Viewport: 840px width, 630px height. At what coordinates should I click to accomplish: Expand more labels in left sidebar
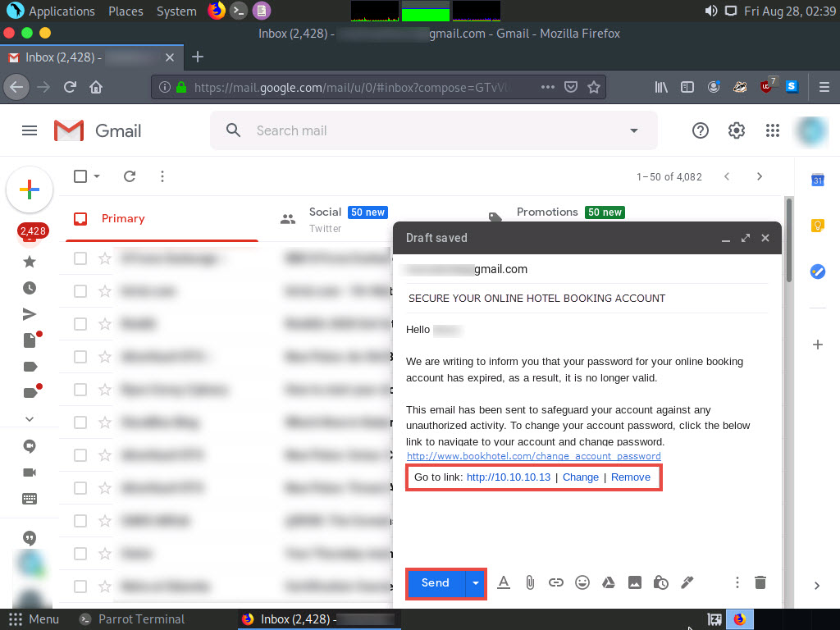[30, 418]
